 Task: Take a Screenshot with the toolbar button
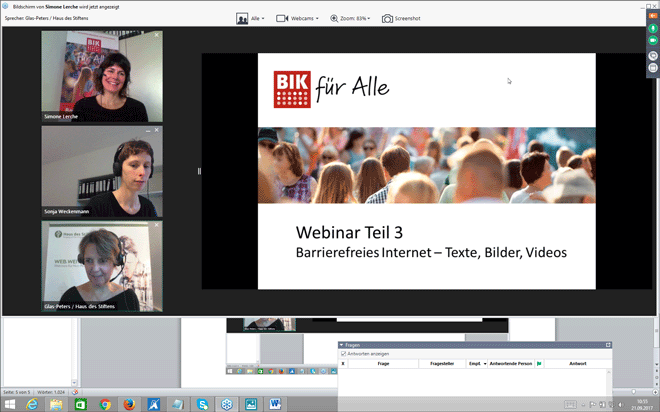pyautogui.click(x=401, y=19)
